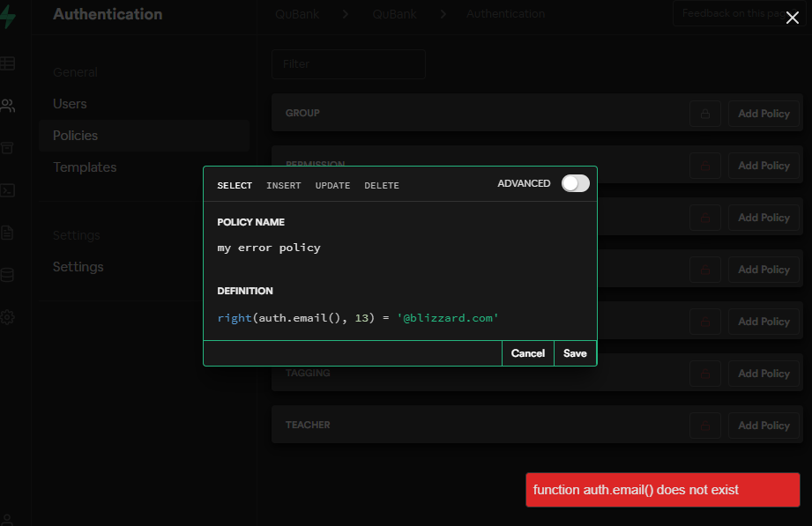Screen dimensions: 812x526
Task: Add Policy for the TAGGING table
Action: coord(764,374)
